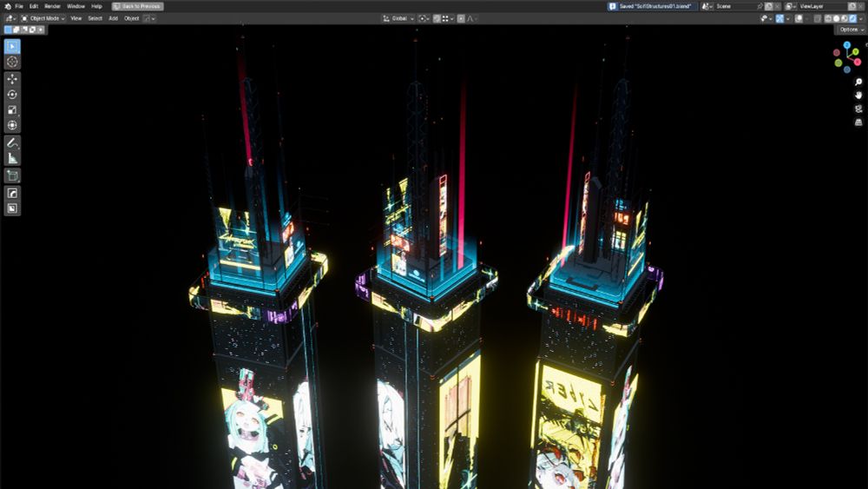
Task: Activate the Measure ruler tool
Action: coord(12,158)
